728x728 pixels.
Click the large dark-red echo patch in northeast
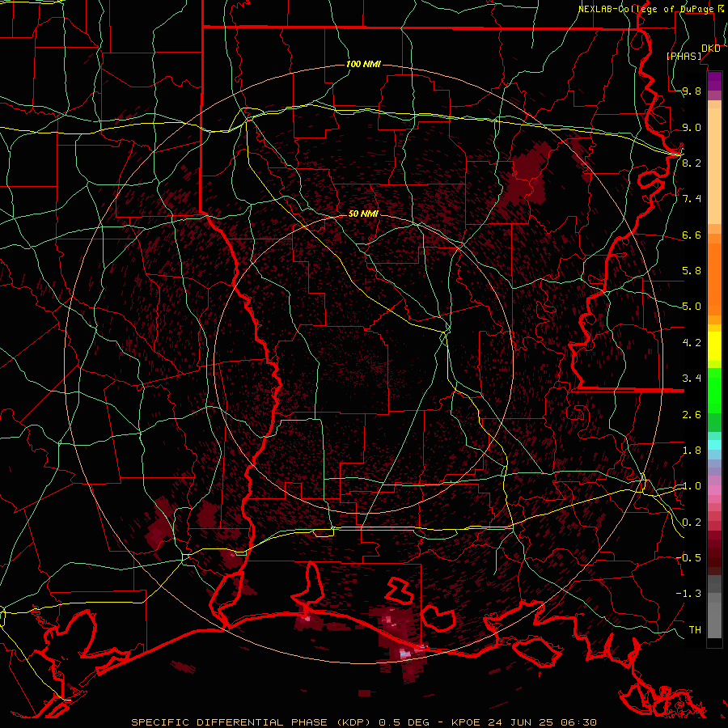coord(527,174)
